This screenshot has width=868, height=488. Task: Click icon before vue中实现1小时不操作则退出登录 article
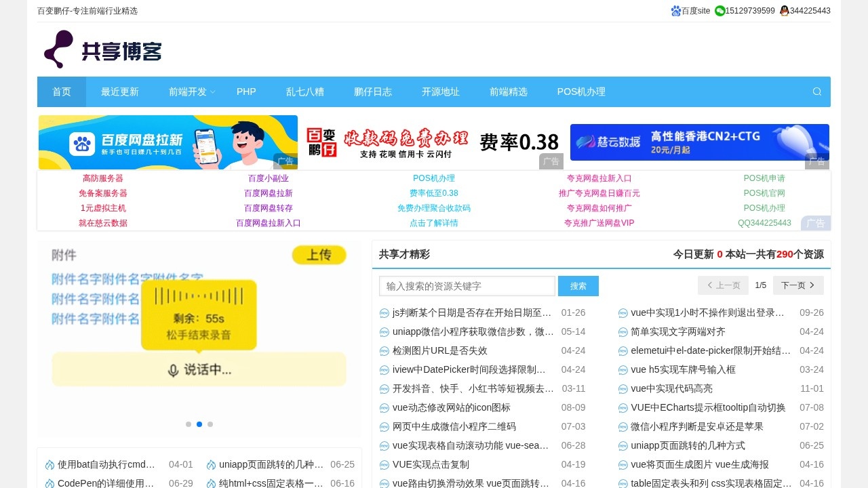pyautogui.click(x=623, y=313)
